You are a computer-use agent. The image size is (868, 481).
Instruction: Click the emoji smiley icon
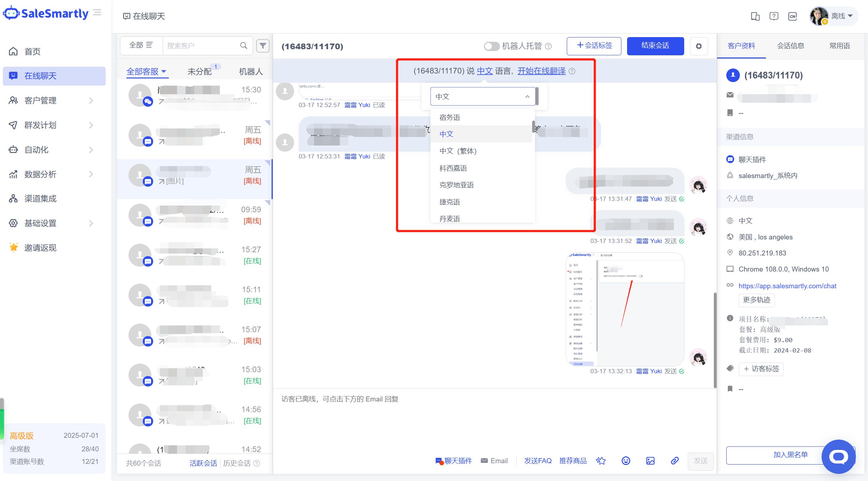(x=626, y=461)
